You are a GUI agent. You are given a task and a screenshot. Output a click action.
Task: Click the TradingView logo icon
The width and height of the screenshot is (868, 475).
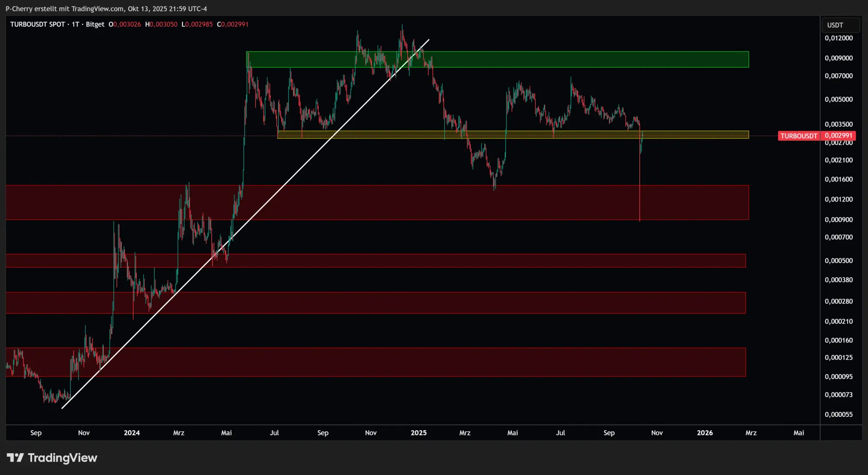click(x=15, y=458)
